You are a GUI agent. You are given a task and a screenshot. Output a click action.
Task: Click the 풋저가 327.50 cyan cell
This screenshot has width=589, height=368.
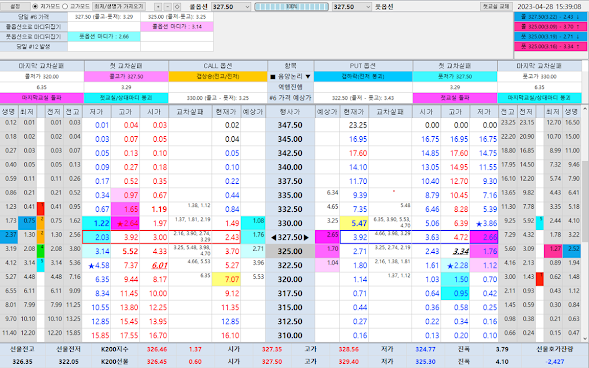tap(455, 77)
